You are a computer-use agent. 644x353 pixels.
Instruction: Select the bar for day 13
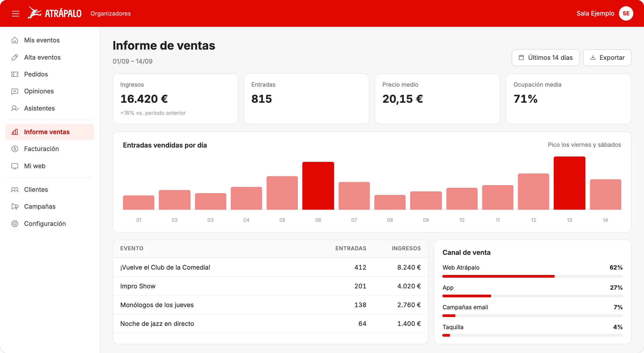[x=569, y=183]
